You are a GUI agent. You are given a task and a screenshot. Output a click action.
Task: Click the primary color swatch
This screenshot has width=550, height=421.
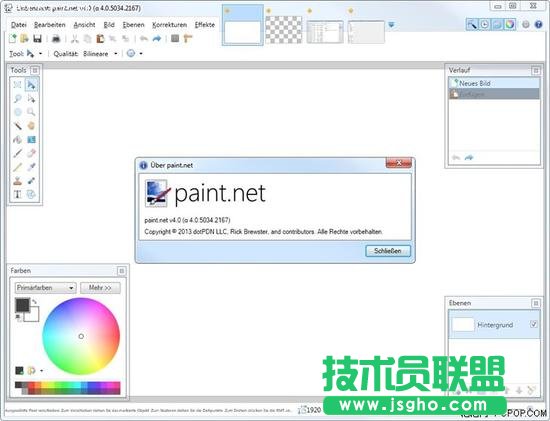22,305
